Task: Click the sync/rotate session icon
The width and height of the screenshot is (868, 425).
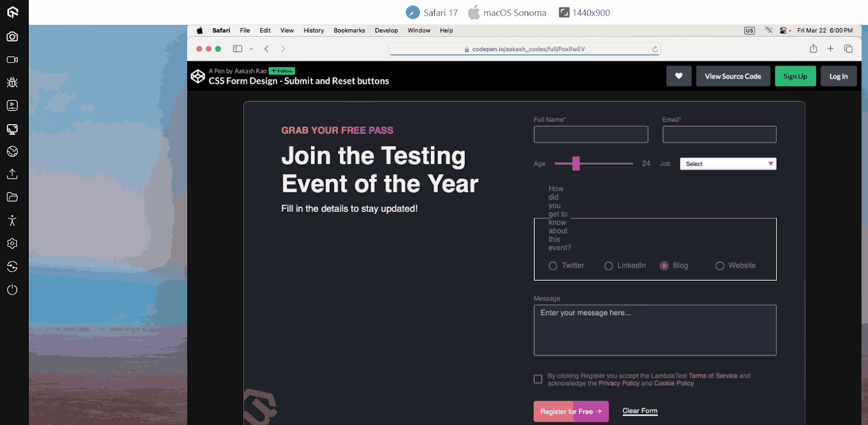Action: (x=12, y=266)
